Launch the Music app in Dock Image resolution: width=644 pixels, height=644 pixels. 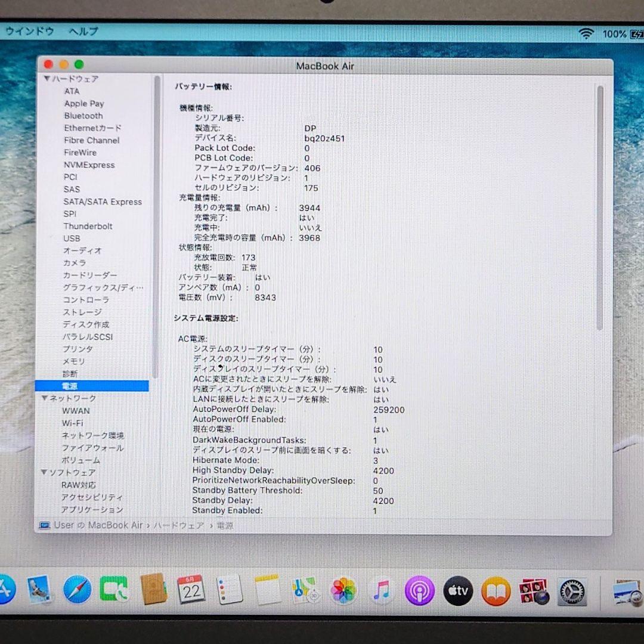click(382, 590)
